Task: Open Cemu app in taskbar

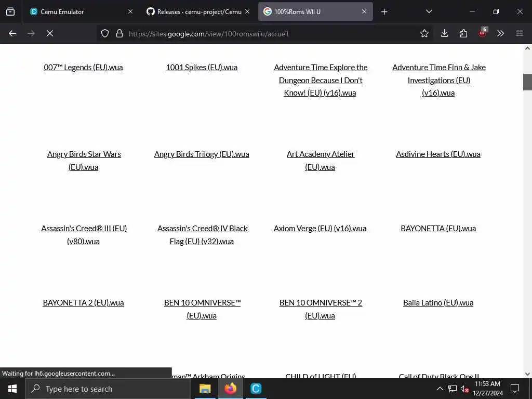Action: coord(256,389)
